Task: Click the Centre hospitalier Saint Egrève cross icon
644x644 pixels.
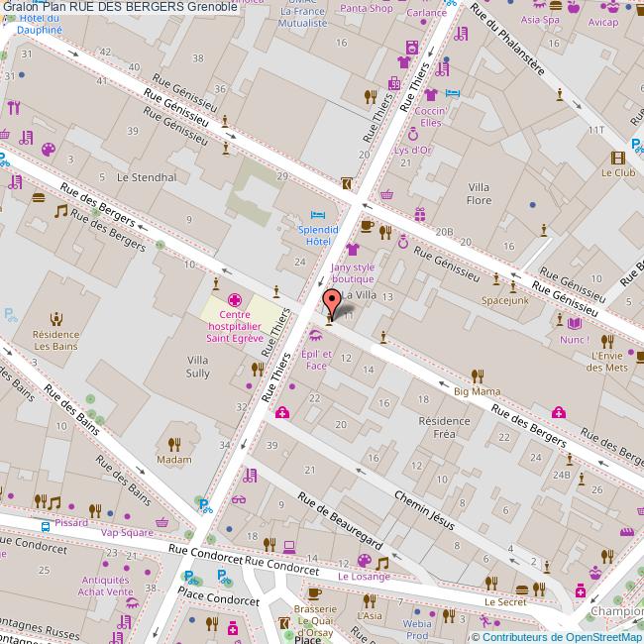Action: (235, 299)
